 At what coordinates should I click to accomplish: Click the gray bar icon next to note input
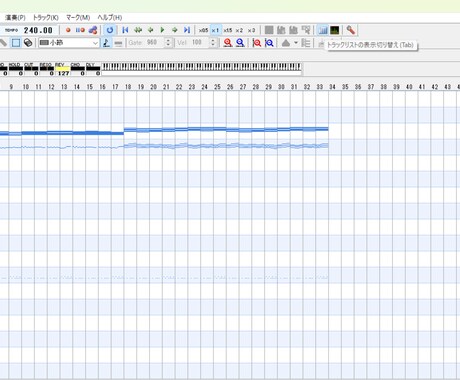[118, 43]
